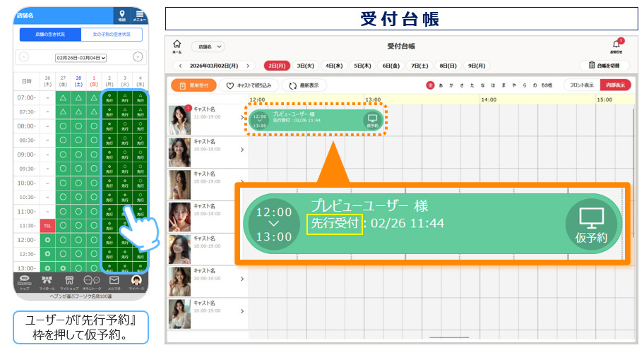Open オキニトーク chat bubbles icon
The height and width of the screenshot is (350, 644).
click(93, 282)
